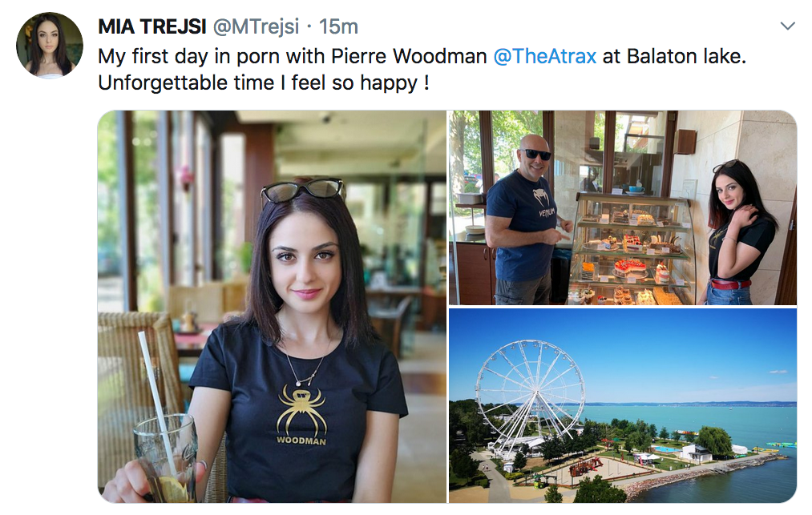Open the tweet via 15m timestamp
Screen dimensions: 812x515
click(338, 26)
